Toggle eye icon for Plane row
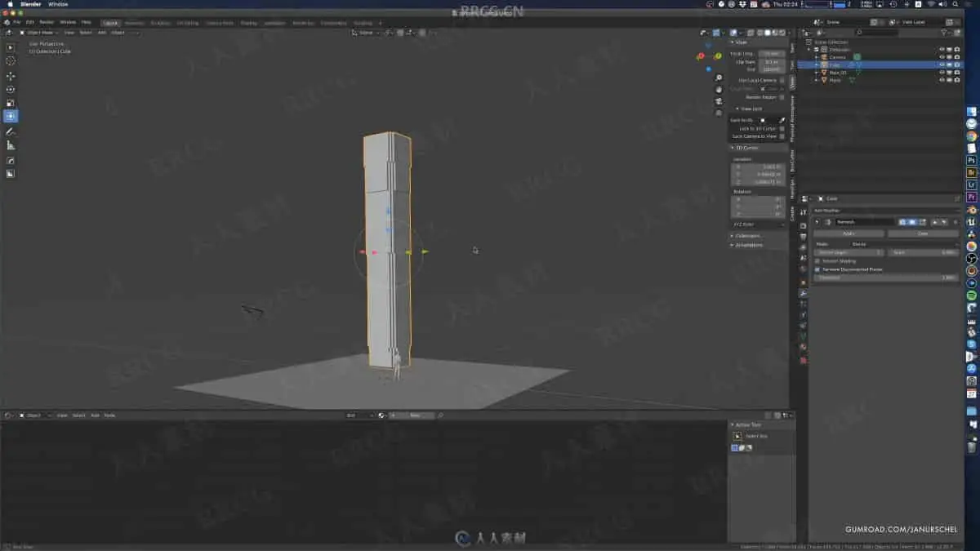The height and width of the screenshot is (551, 980). coord(941,80)
